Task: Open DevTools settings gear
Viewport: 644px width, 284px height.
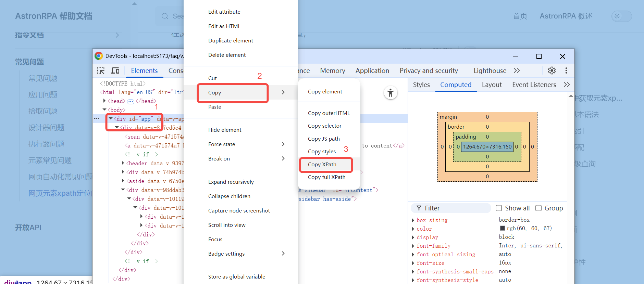Action: [x=552, y=70]
